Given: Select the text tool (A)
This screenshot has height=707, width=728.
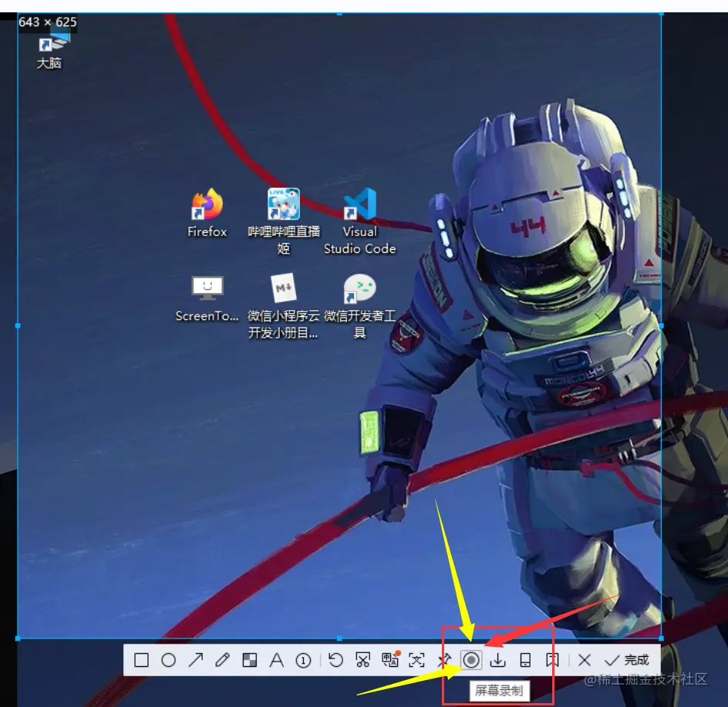Looking at the screenshot, I should (x=276, y=660).
